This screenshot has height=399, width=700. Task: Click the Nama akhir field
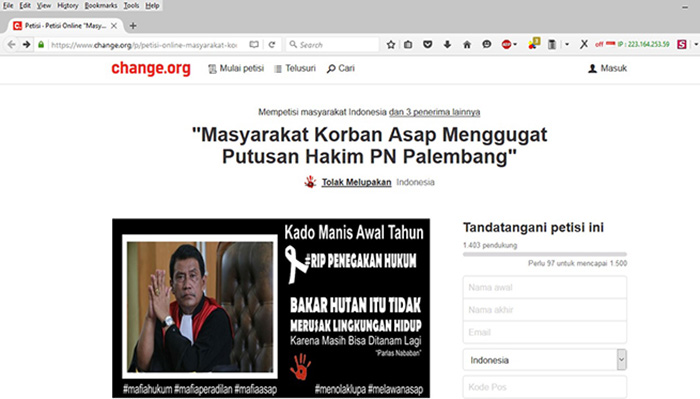click(545, 310)
